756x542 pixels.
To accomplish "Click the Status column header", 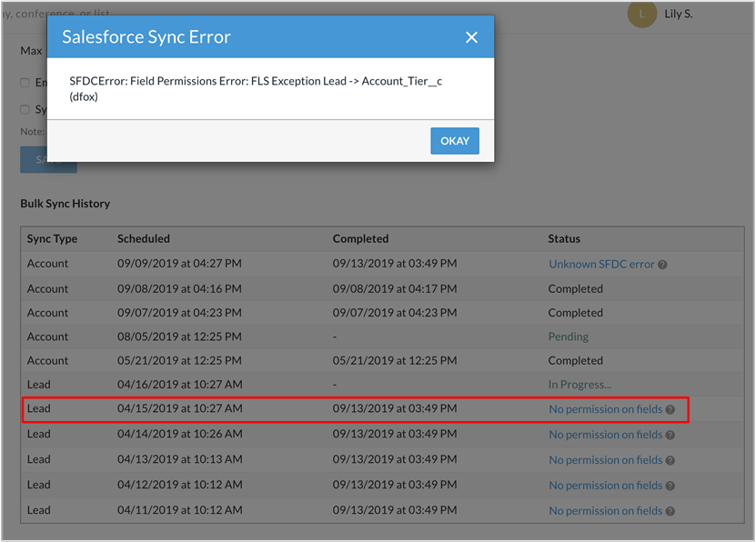I will coord(564,238).
